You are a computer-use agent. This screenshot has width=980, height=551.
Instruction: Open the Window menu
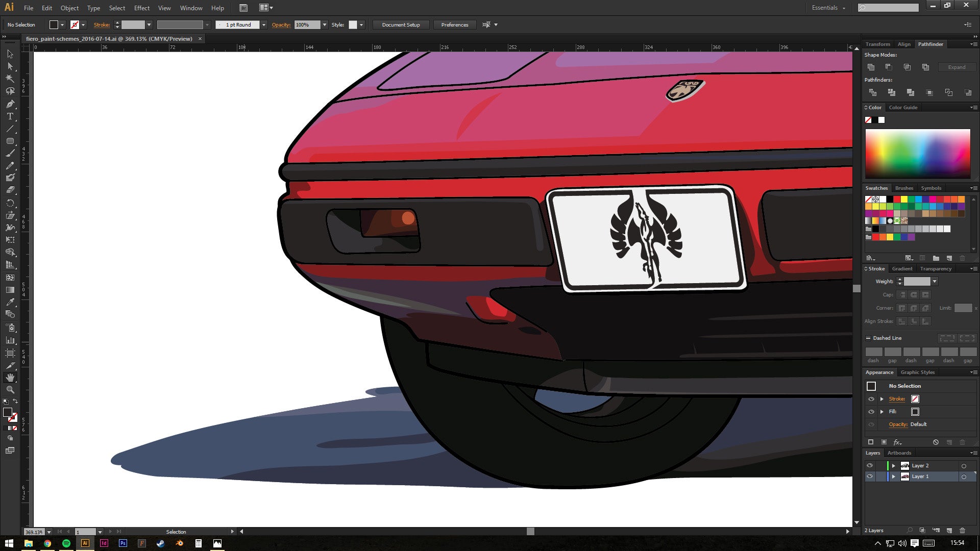click(x=191, y=8)
